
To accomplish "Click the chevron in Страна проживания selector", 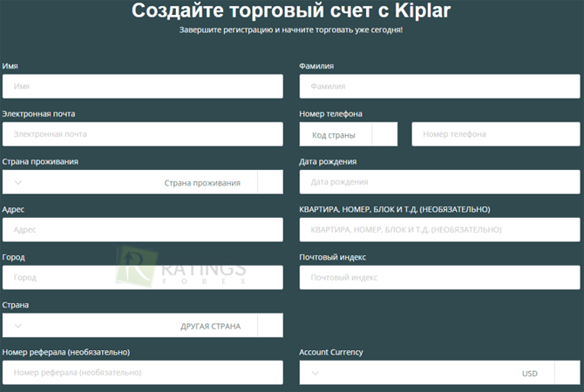I will coord(18,182).
